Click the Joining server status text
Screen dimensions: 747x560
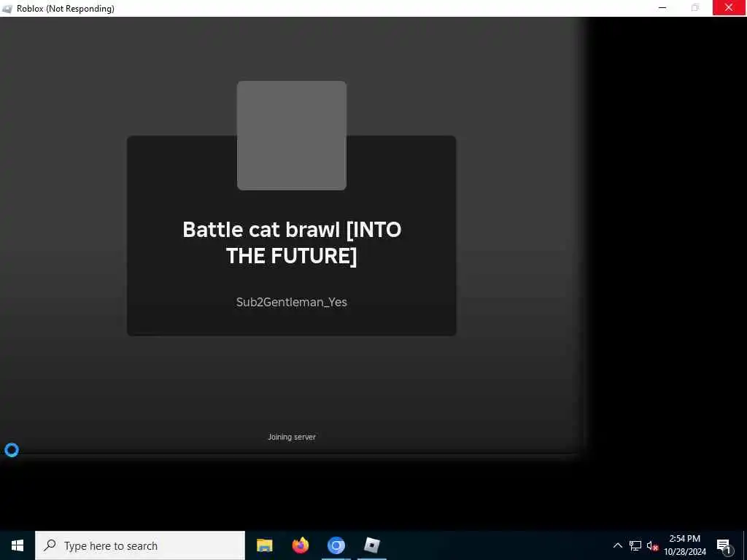click(x=292, y=437)
